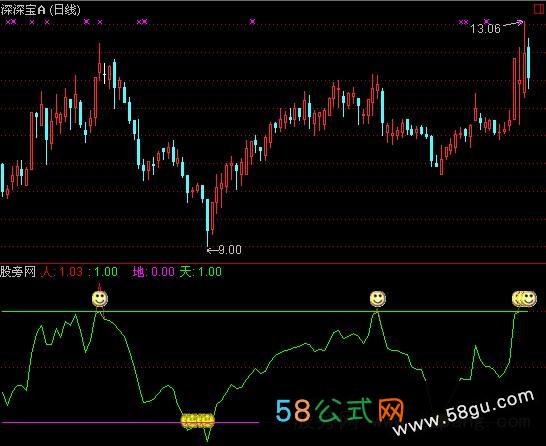Click the lone purple star marker in the top middle

[x=252, y=22]
